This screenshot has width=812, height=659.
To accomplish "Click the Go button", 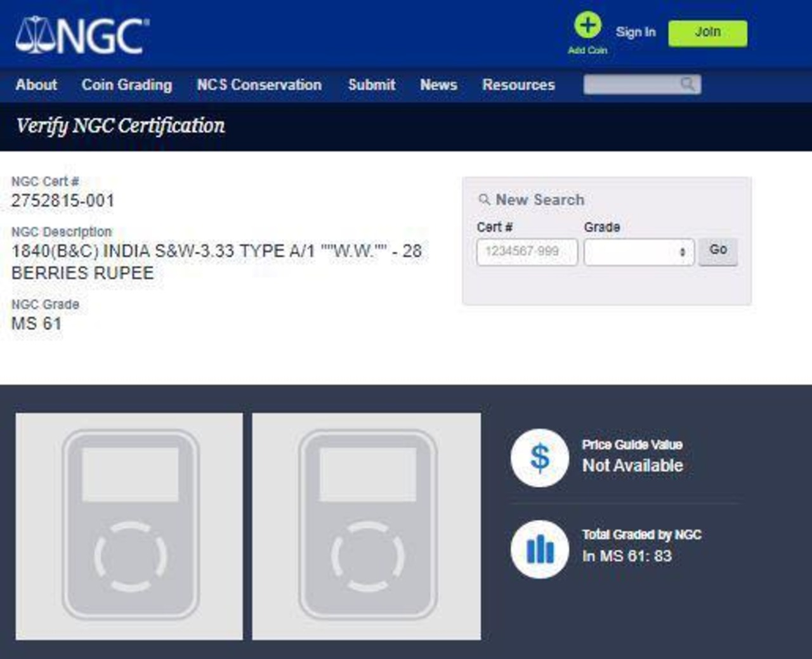I will click(718, 251).
